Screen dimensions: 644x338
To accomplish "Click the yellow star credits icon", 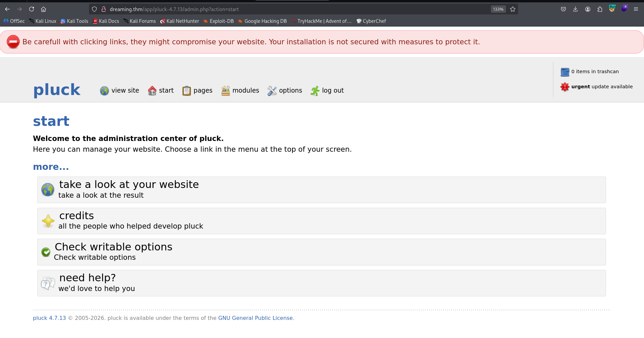I will [x=48, y=221].
